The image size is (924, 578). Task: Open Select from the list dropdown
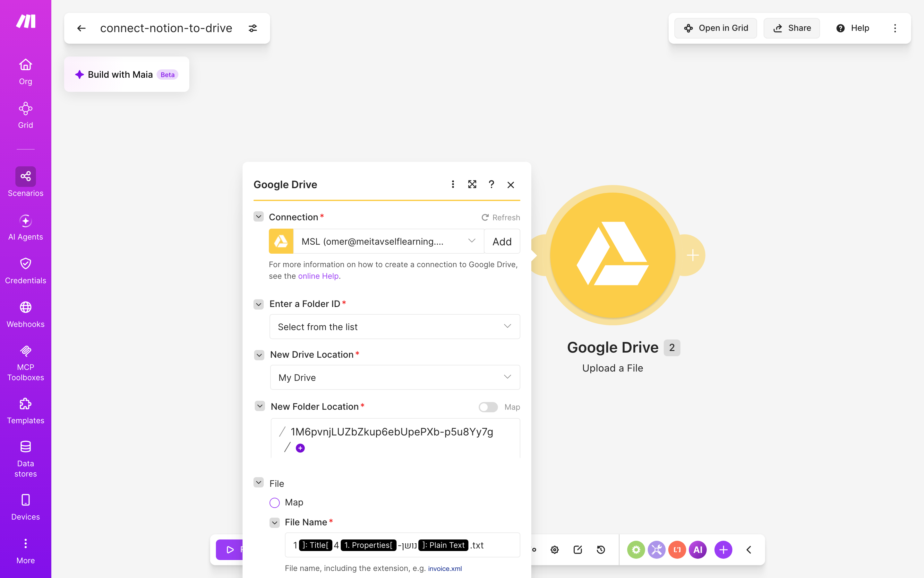tap(394, 327)
